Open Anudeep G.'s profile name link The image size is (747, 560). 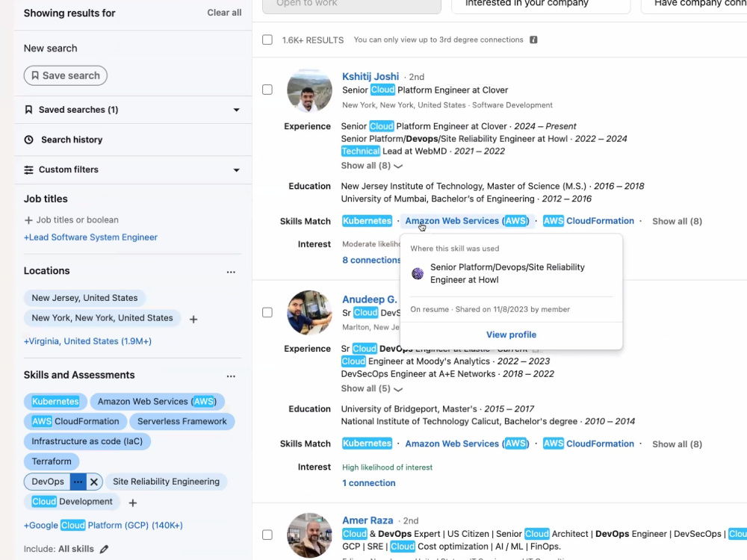(369, 299)
